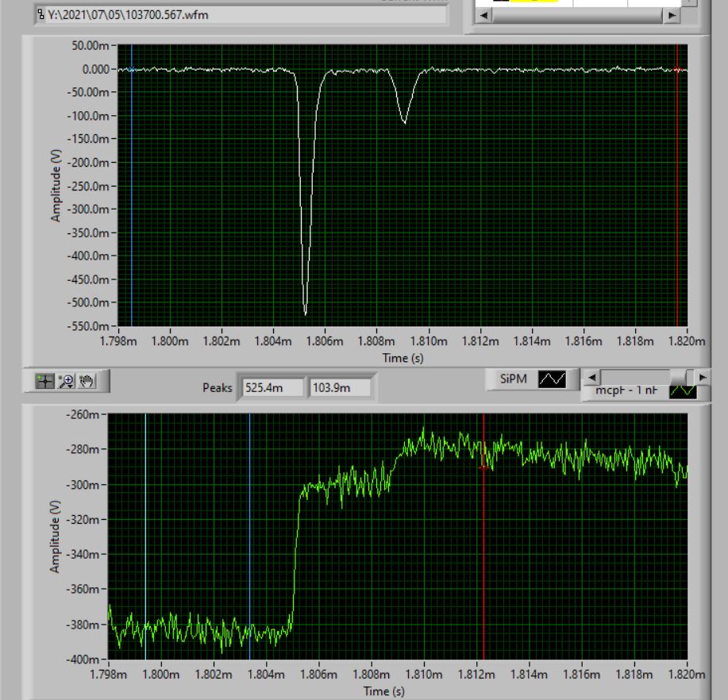Click the path browse icon beside file path
Image resolution: width=728 pixels, height=700 pixels.
[40, 15]
